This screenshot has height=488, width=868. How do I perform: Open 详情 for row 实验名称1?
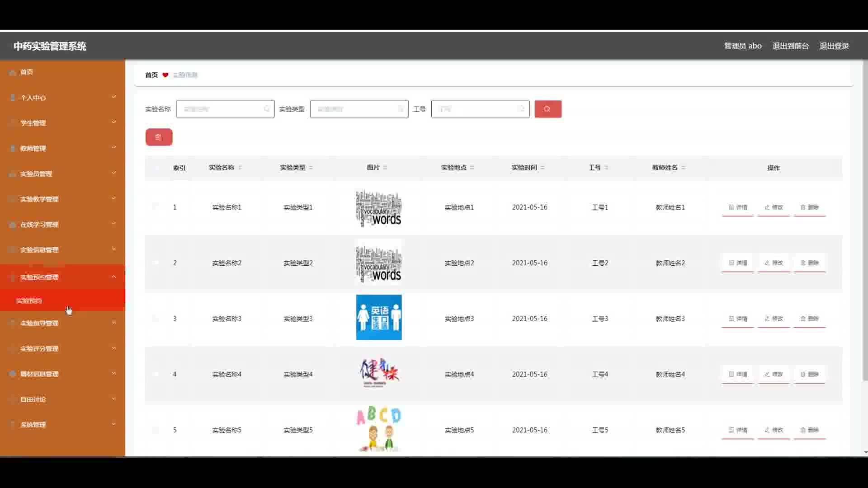(x=738, y=207)
